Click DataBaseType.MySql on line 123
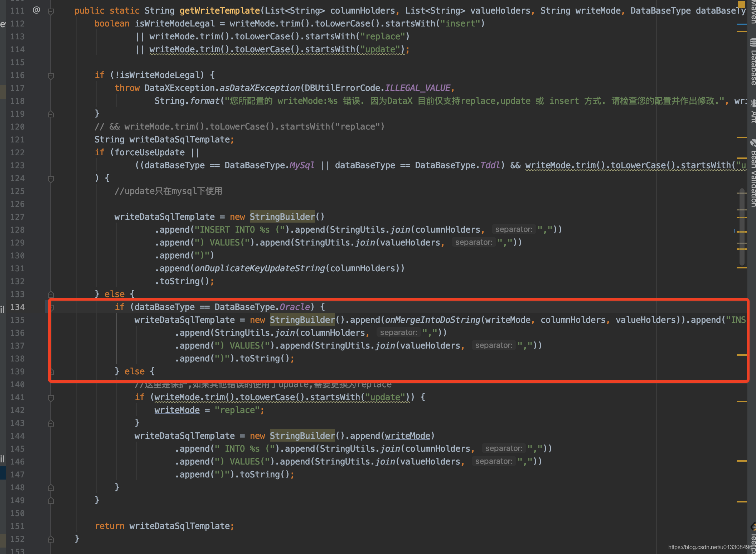 [x=270, y=165]
